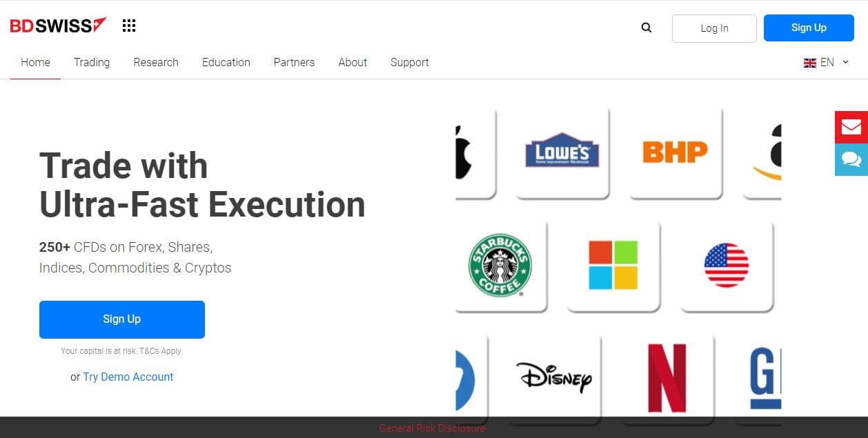Click the Log In button
Screen dimensions: 868x438
[x=714, y=28]
